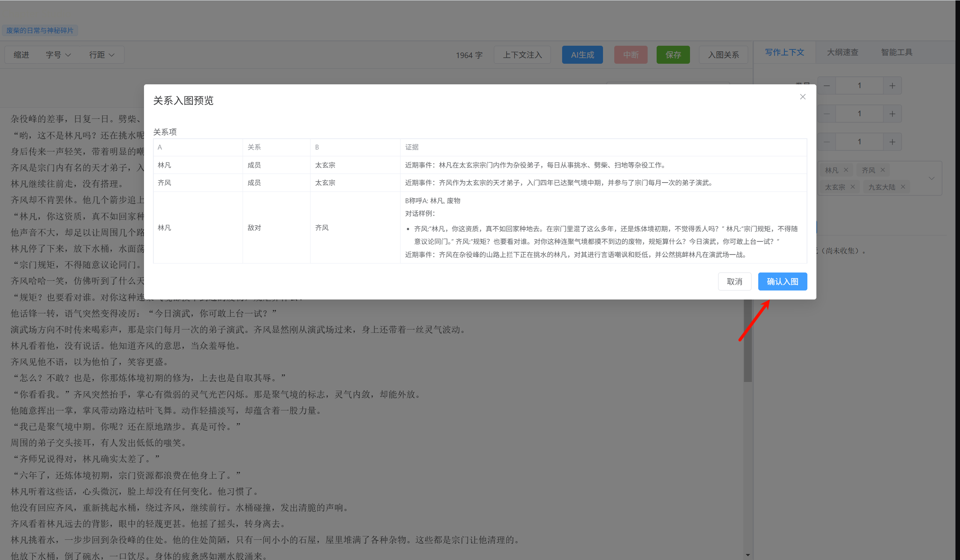Screen dimensions: 960x560
Task: Click plus on the third number stepper
Action: 892,142
